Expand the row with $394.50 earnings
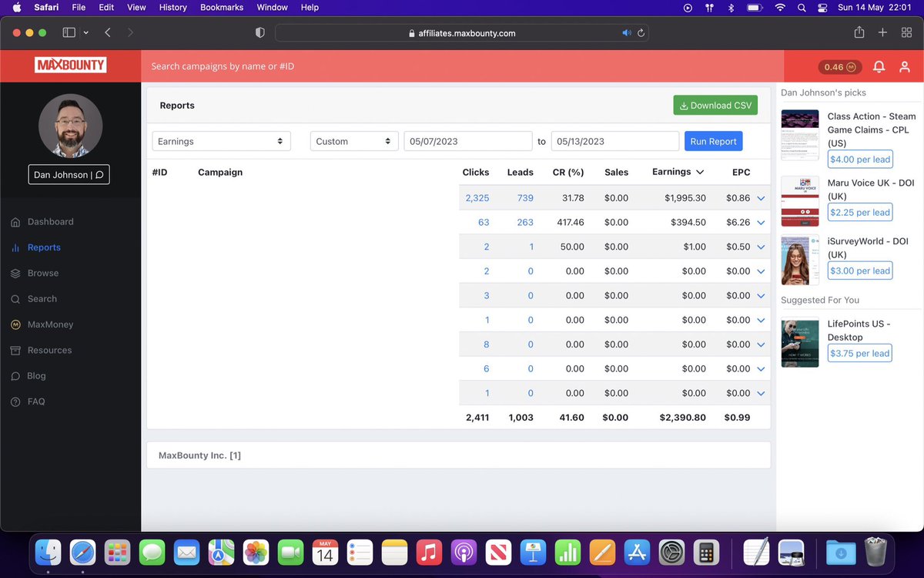The image size is (924, 578). click(x=761, y=223)
